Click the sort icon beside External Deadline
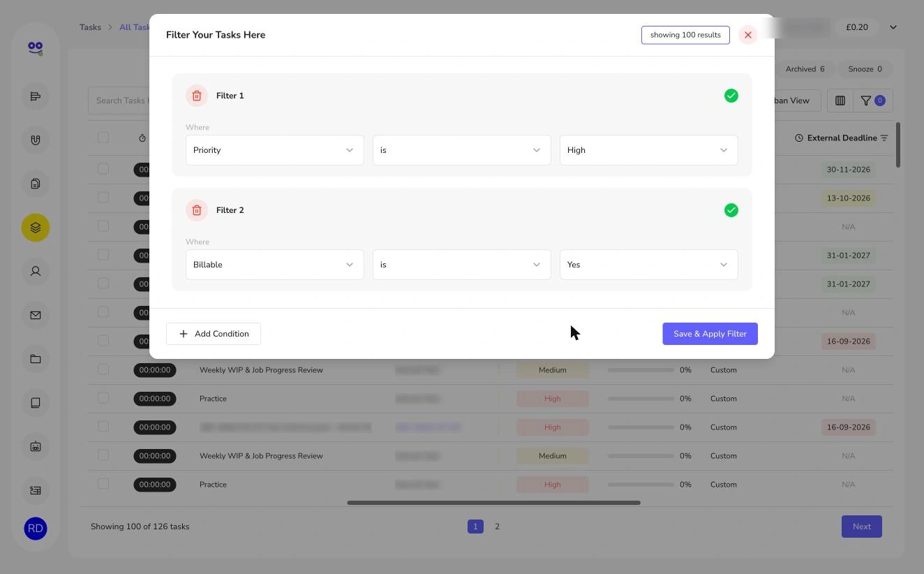Viewport: 924px width, 574px height. click(884, 138)
